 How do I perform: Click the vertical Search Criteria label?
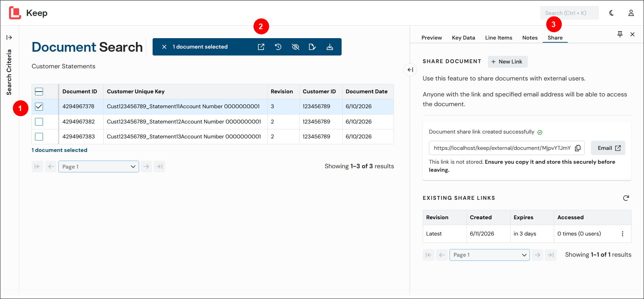(x=9, y=72)
